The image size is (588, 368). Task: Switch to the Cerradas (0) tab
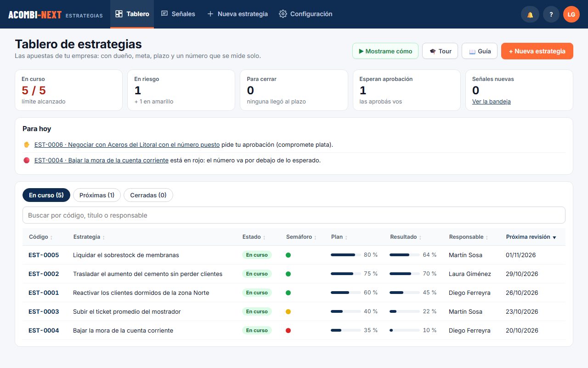[x=148, y=195]
